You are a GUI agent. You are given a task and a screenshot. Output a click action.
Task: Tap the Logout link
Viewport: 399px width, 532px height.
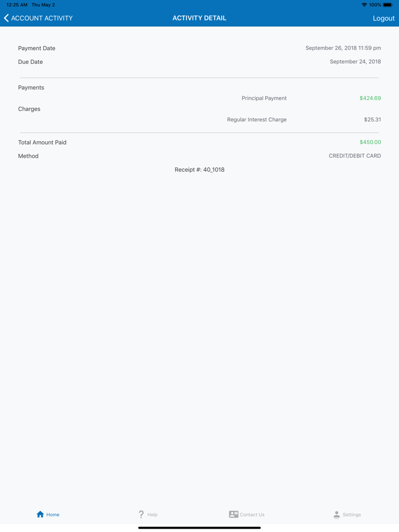coord(384,18)
